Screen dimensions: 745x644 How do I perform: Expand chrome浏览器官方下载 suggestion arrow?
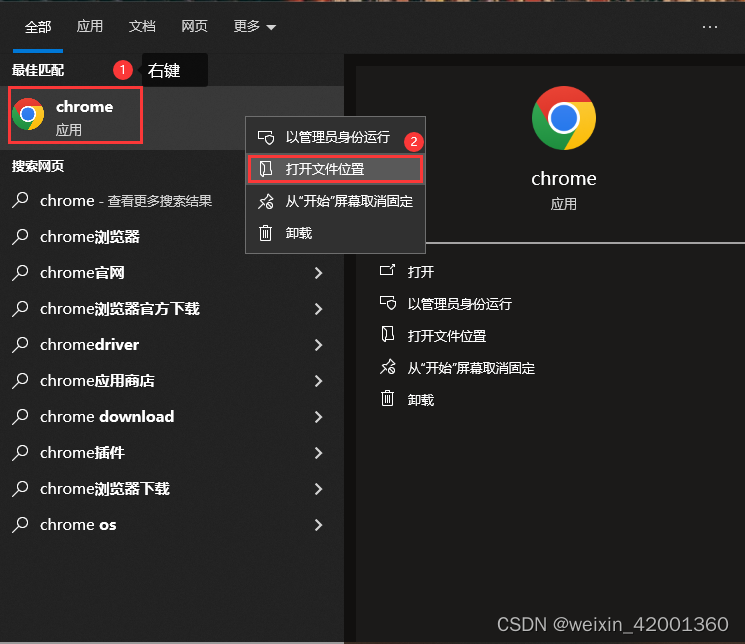(318, 309)
